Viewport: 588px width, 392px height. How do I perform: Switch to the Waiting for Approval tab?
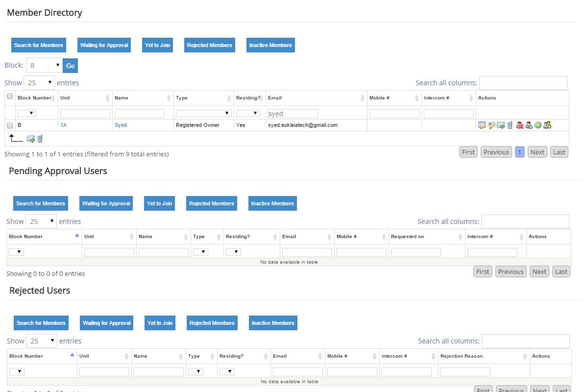pos(104,45)
